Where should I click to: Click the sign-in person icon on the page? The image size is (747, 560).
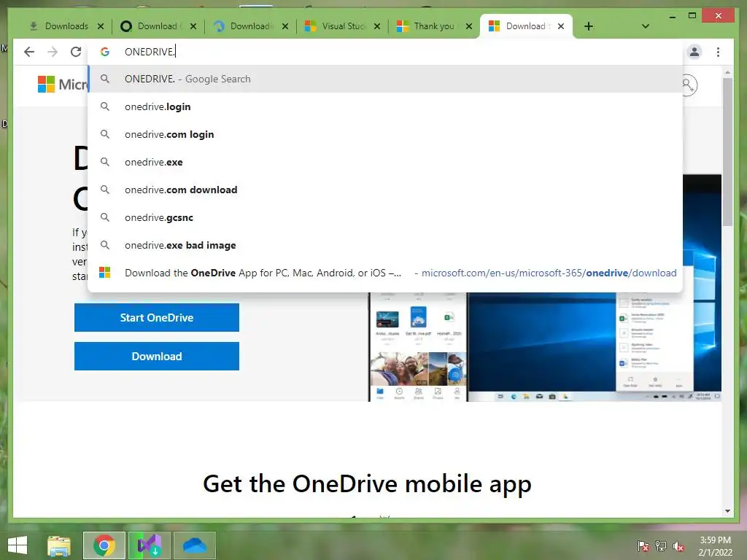click(x=689, y=85)
